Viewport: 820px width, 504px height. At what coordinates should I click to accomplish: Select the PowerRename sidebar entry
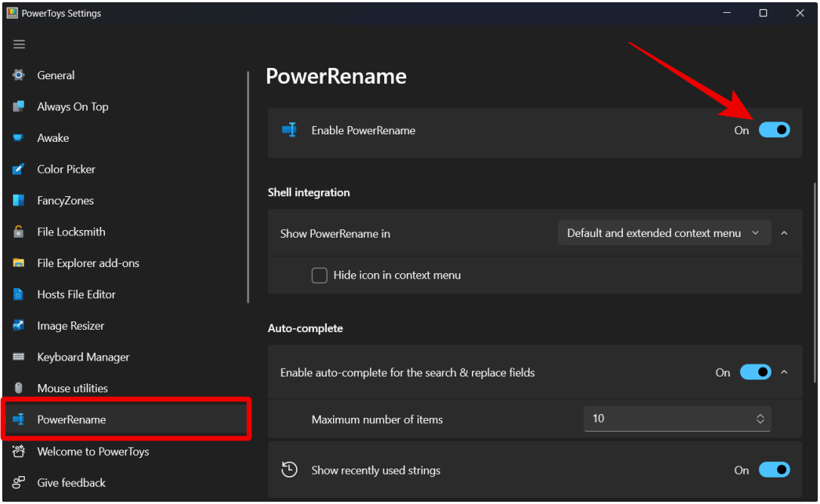(125, 419)
